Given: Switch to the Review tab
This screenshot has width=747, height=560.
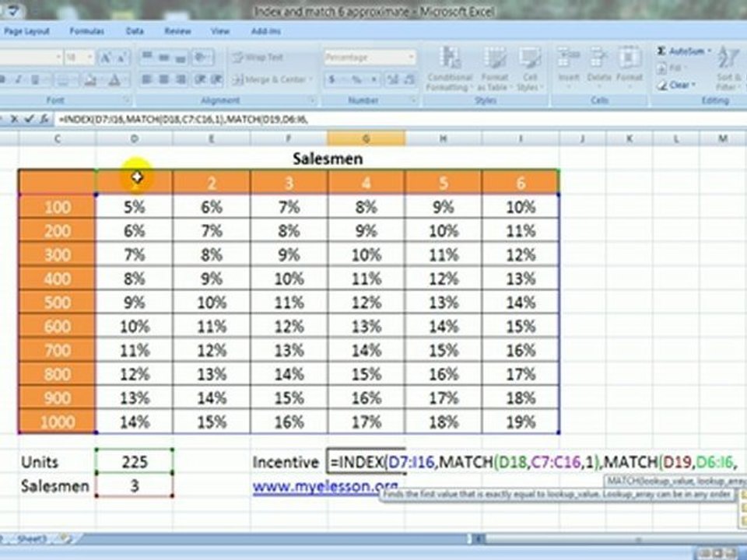Looking at the screenshot, I should click(x=177, y=31).
